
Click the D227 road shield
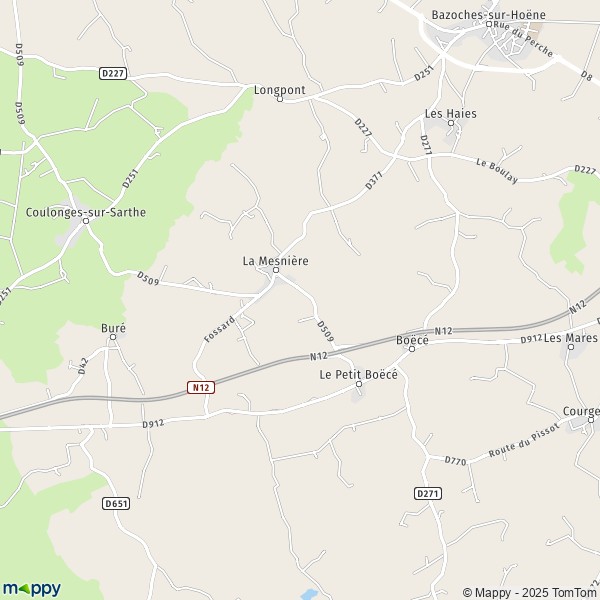(x=113, y=73)
